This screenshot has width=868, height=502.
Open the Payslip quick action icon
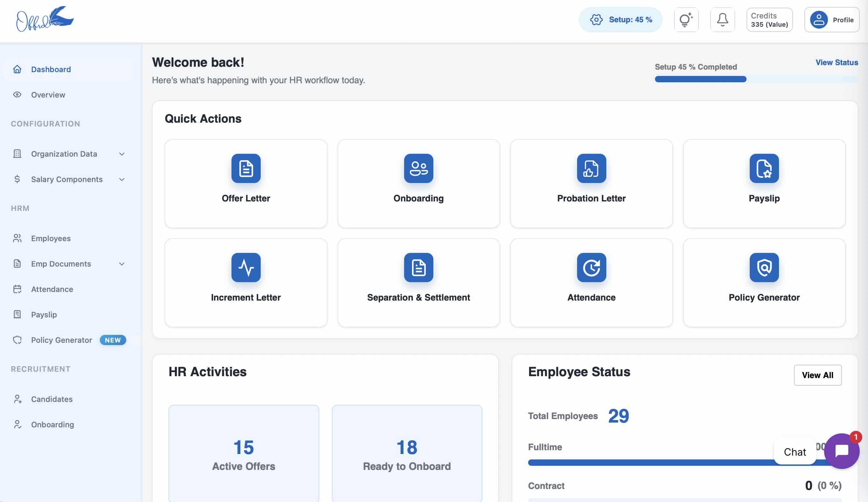pos(764,168)
